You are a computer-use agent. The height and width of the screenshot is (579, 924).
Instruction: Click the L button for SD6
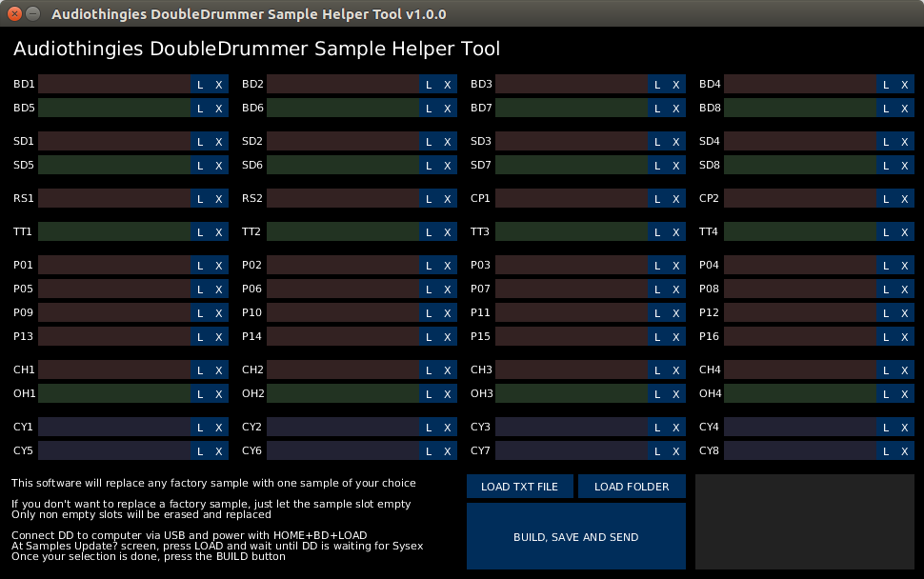pyautogui.click(x=429, y=165)
